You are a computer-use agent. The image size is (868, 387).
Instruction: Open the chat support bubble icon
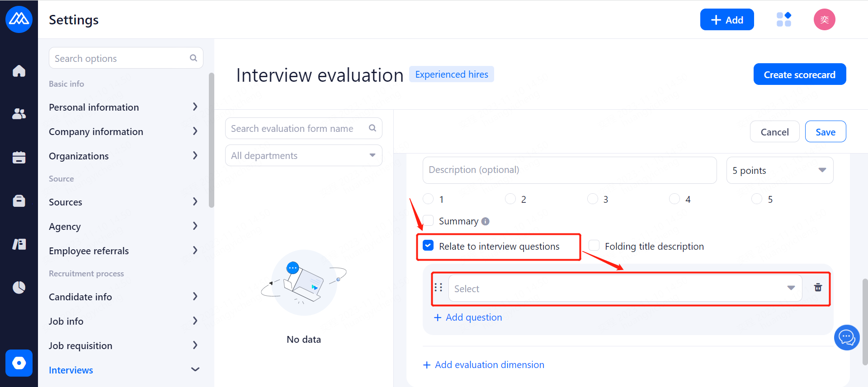846,337
